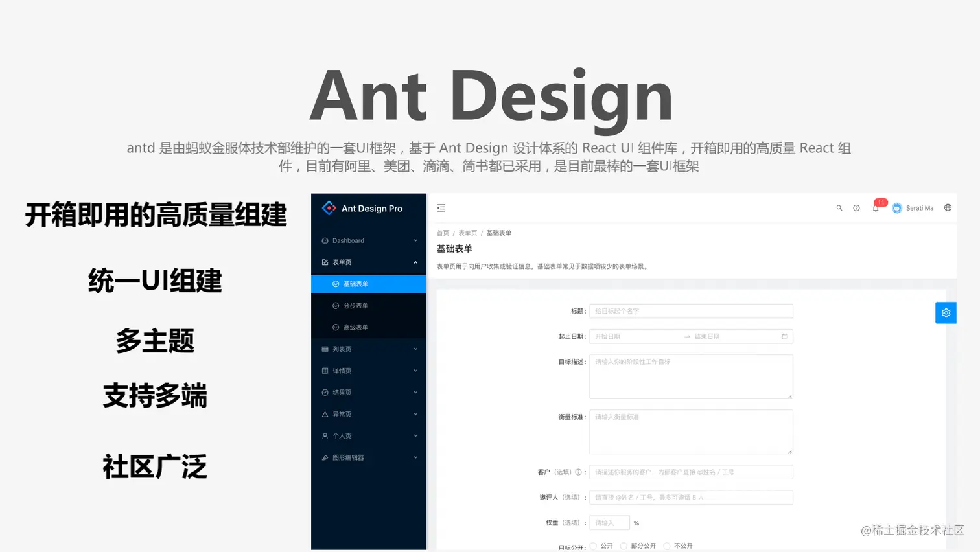Click the 表单页 edit icon

coord(325,262)
